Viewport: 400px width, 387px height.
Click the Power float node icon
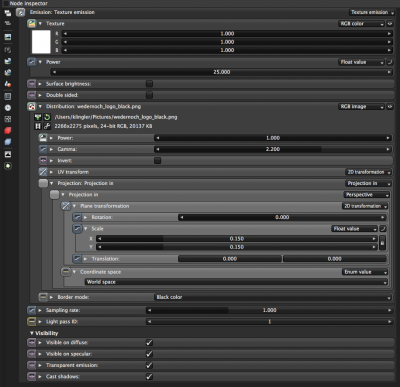(32, 62)
